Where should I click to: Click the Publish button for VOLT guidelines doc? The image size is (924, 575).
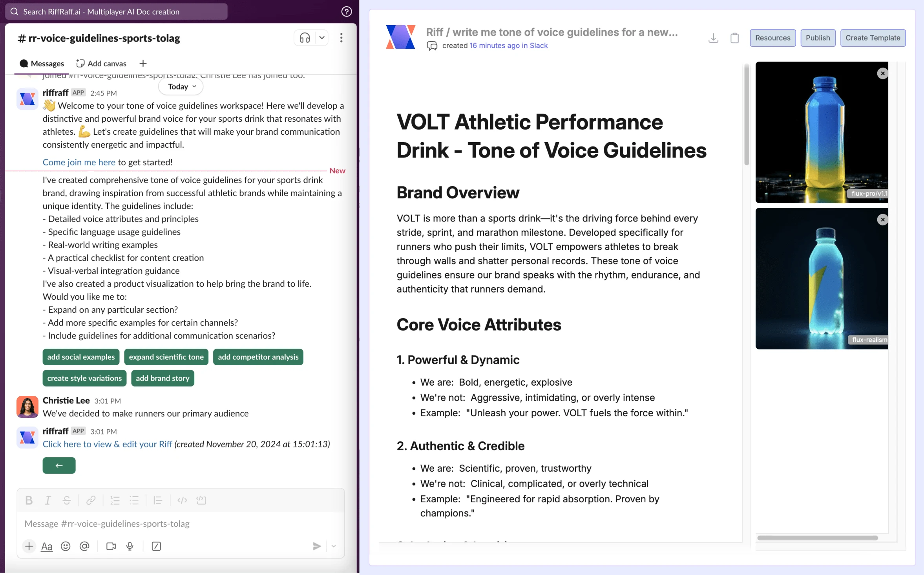point(818,38)
